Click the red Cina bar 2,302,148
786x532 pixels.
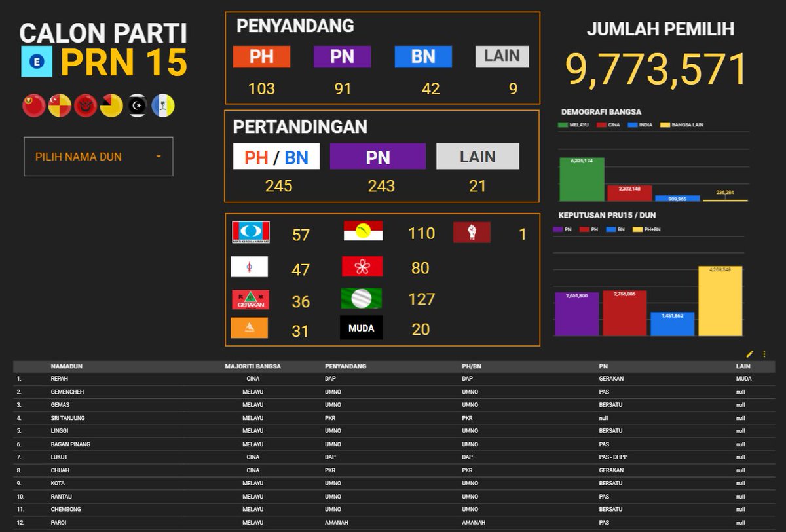tap(629, 193)
